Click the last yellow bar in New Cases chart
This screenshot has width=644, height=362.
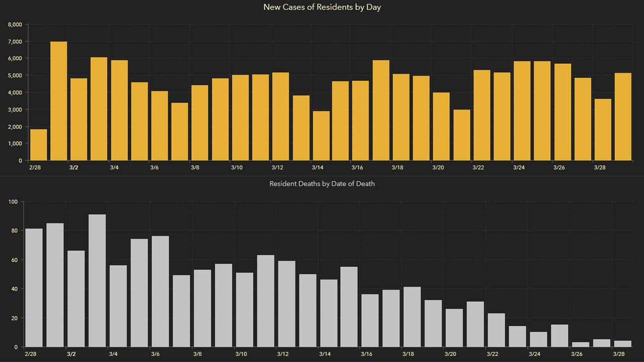point(623,117)
